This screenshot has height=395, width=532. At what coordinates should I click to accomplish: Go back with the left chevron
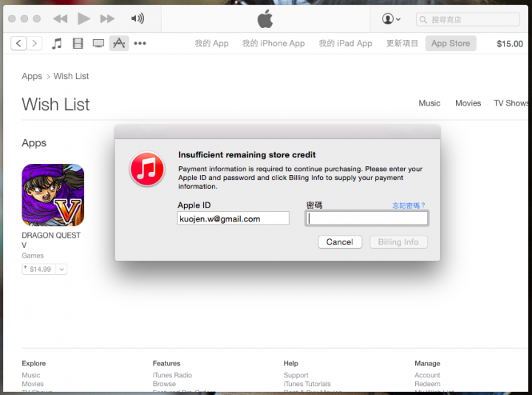tap(18, 44)
